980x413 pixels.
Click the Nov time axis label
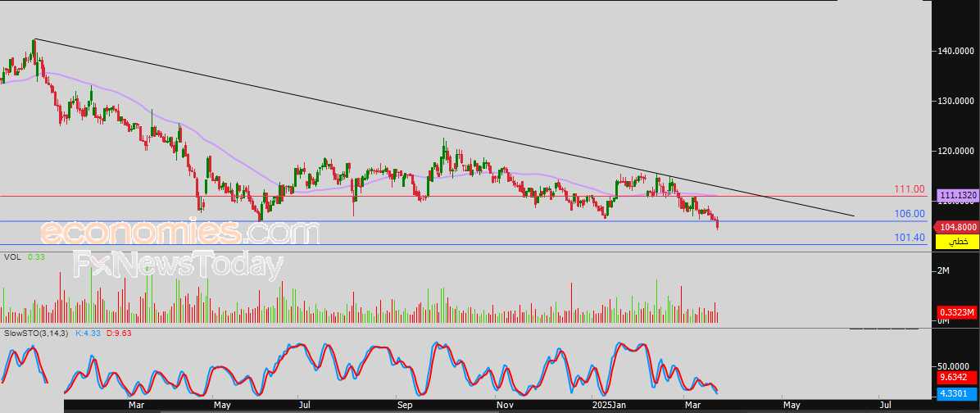(505, 406)
